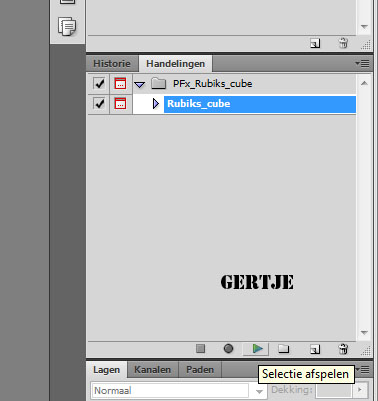Toggle dialog control for Rubiks_cube action
The image size is (378, 401).
coord(120,104)
